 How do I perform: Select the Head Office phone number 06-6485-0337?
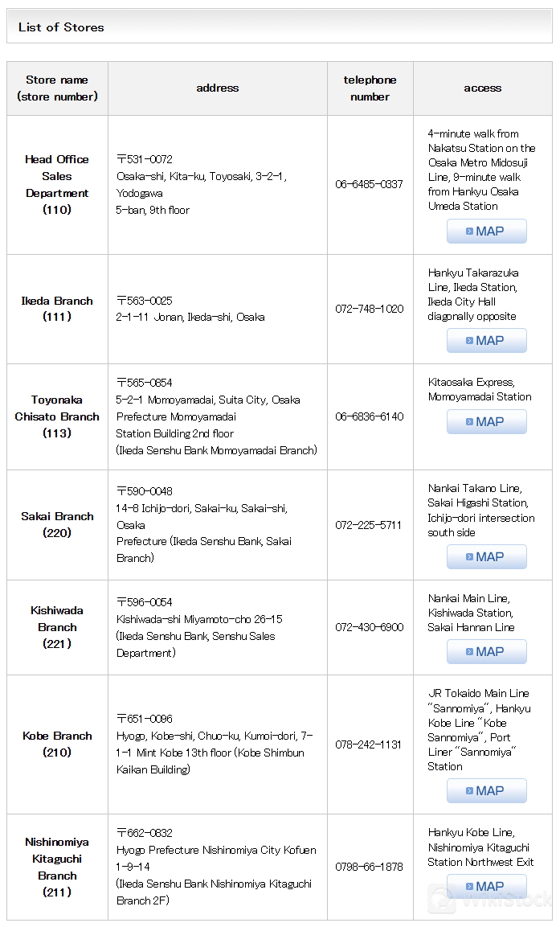370,184
